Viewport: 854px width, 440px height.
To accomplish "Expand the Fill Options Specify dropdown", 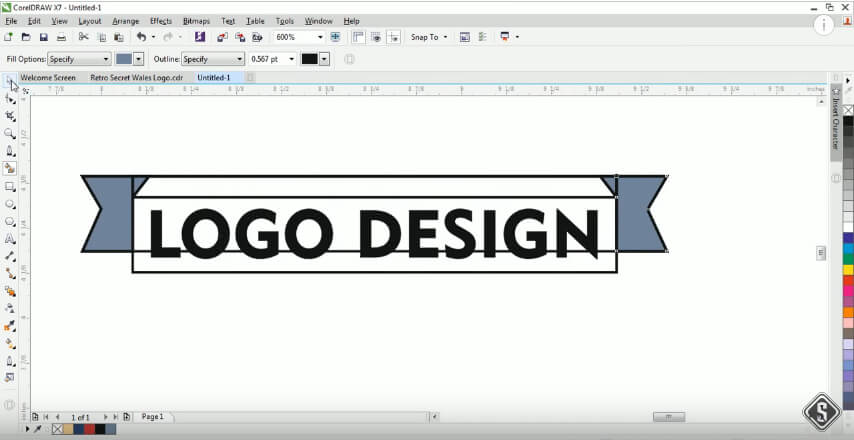I will coord(106,59).
